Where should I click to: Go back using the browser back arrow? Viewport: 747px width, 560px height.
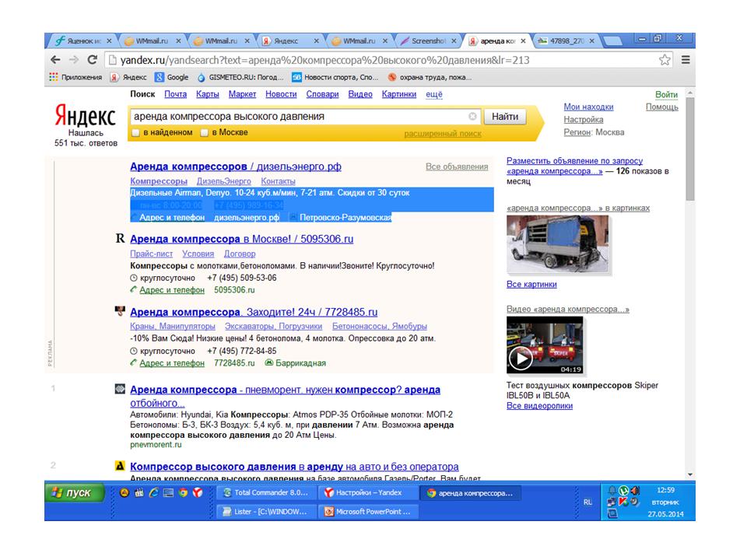click(x=55, y=60)
